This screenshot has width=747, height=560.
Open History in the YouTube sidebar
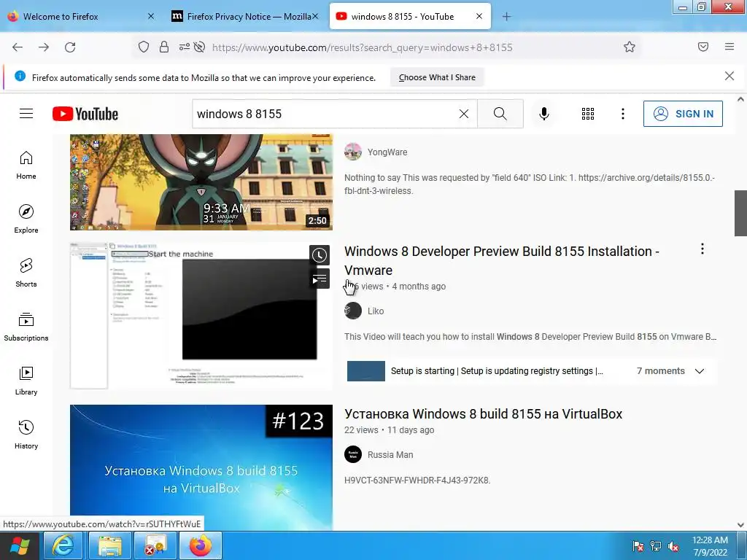pos(26,435)
